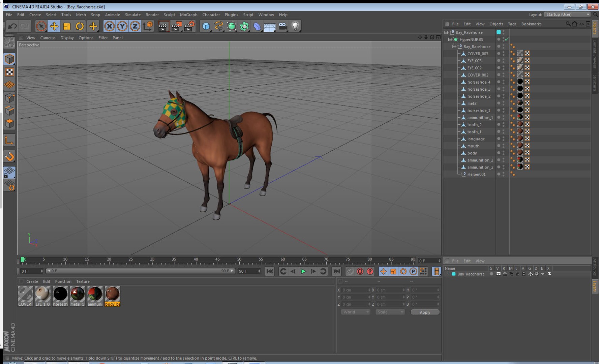The width and height of the screenshot is (599, 364).
Task: Open Object Manager Tags menu
Action: (512, 24)
